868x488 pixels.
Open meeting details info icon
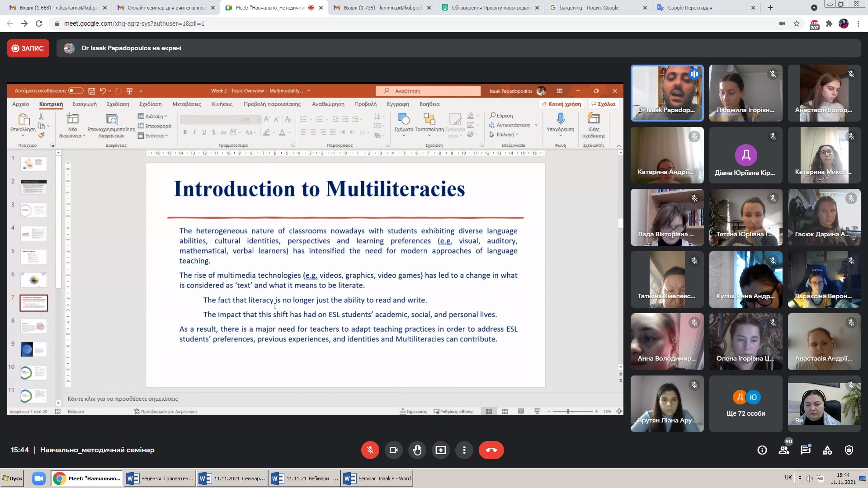click(x=762, y=450)
